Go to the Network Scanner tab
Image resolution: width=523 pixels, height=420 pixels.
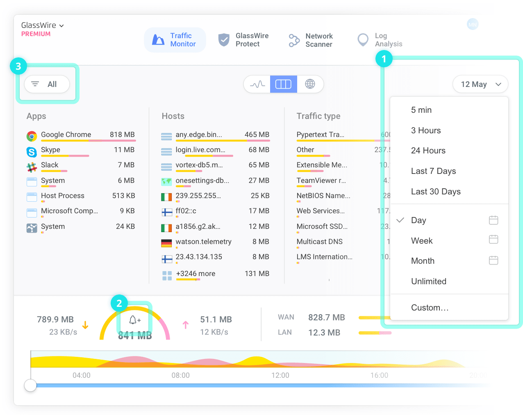coord(311,40)
